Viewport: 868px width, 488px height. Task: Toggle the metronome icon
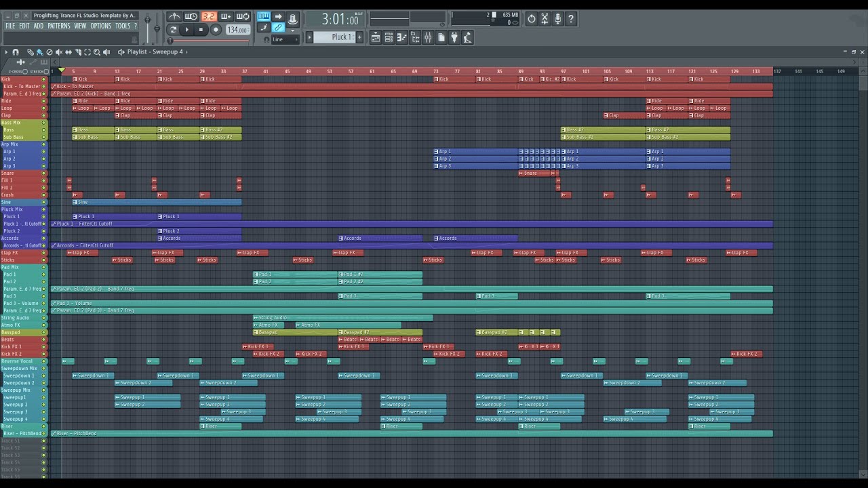(x=174, y=16)
